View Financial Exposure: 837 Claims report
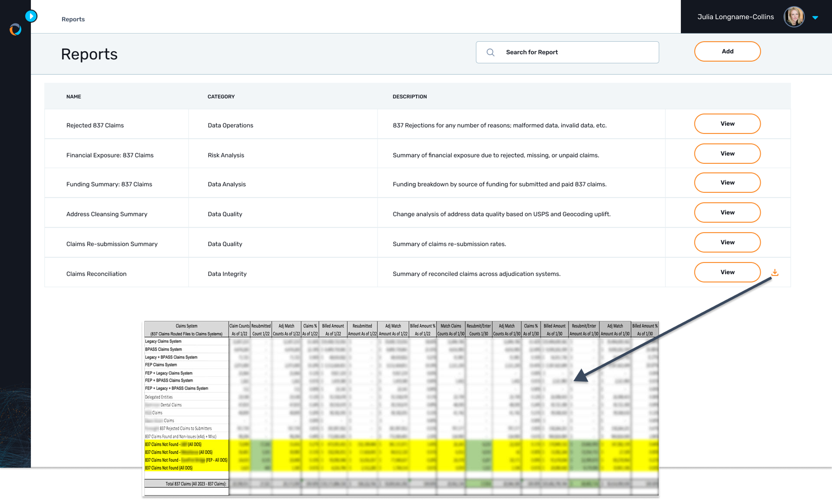 click(727, 153)
